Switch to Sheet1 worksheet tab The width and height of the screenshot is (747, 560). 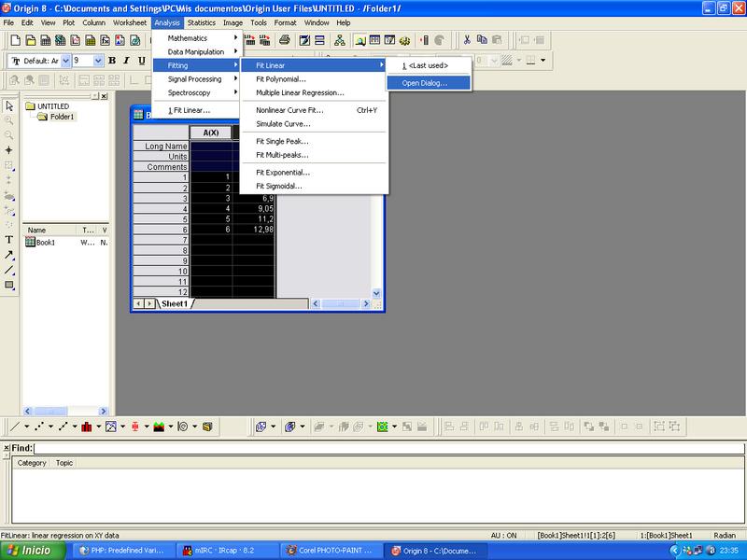[x=176, y=303]
